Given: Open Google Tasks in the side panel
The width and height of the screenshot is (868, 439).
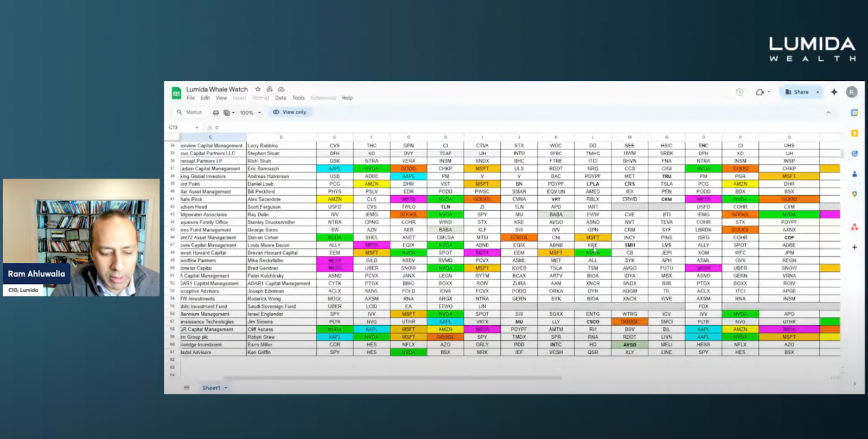Looking at the screenshot, I should 854,154.
